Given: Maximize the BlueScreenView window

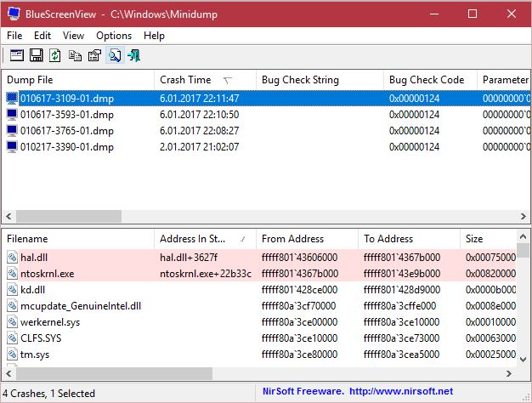Looking at the screenshot, I should [x=473, y=14].
